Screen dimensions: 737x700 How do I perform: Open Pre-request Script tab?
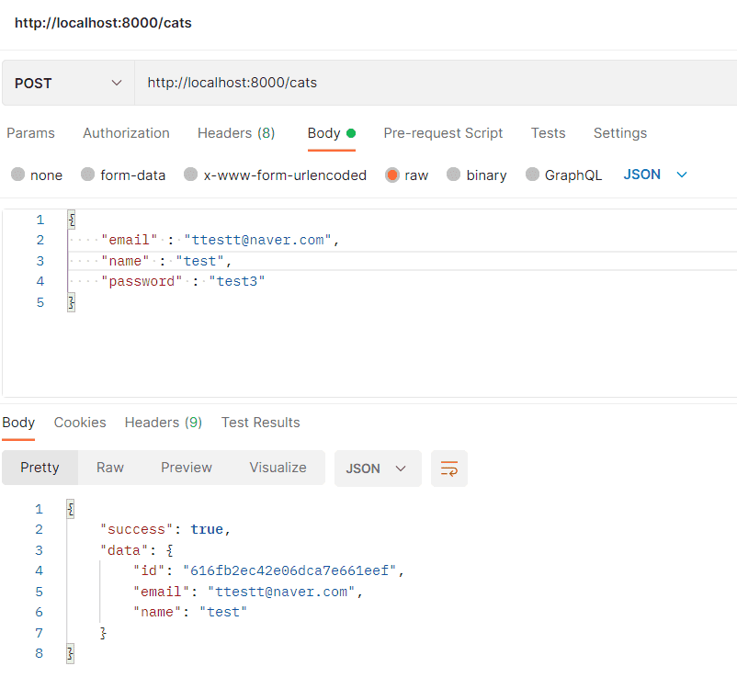[x=443, y=133]
